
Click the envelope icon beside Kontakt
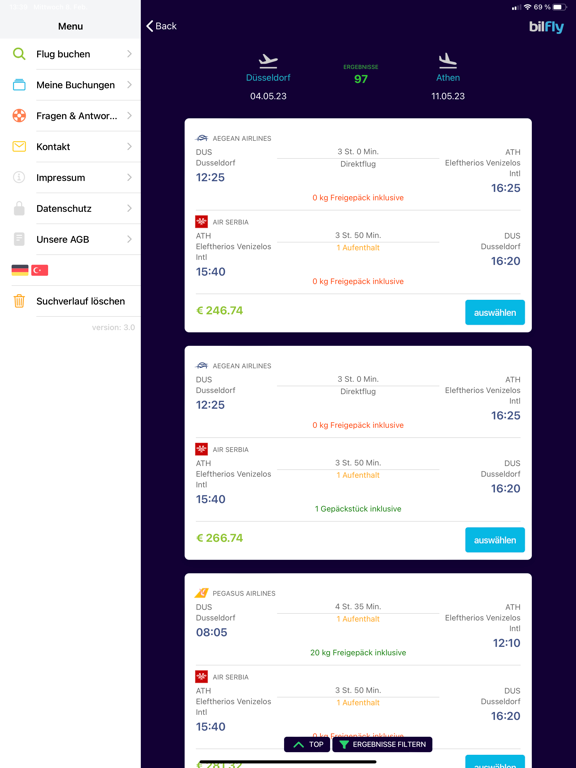tap(19, 146)
